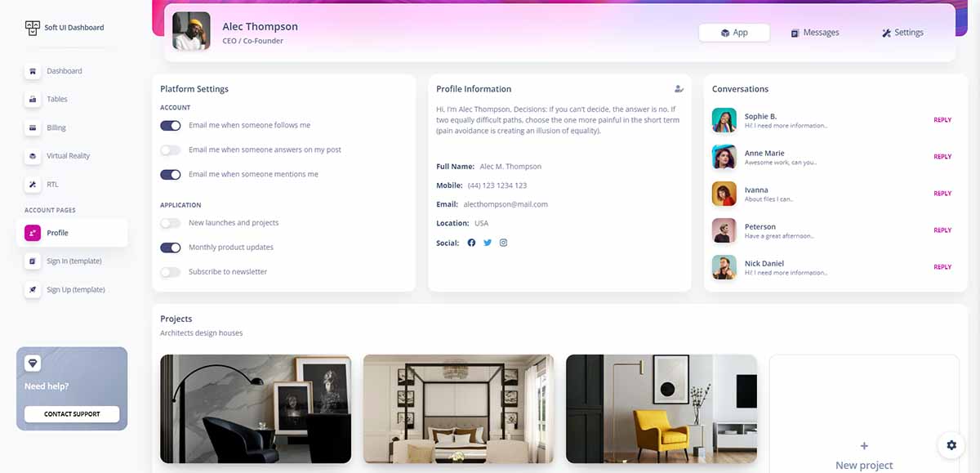Select the Billing credit card icon
980x473 pixels.
click(x=33, y=127)
